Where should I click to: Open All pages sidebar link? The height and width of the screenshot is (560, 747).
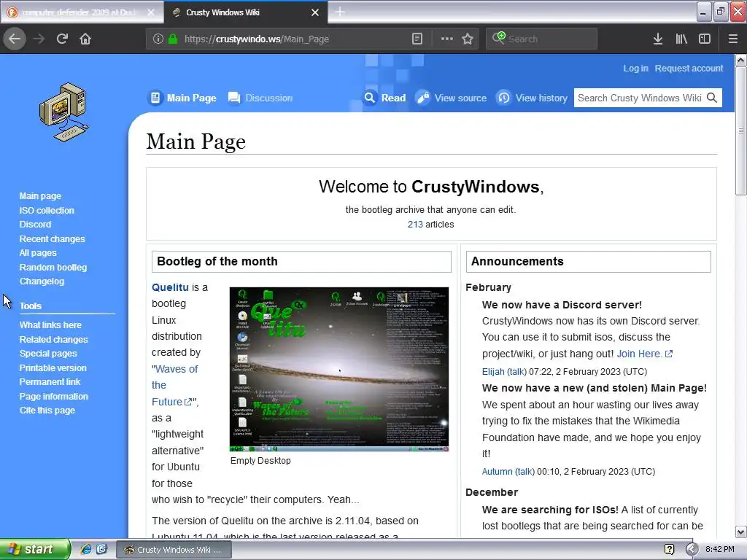pyautogui.click(x=38, y=253)
